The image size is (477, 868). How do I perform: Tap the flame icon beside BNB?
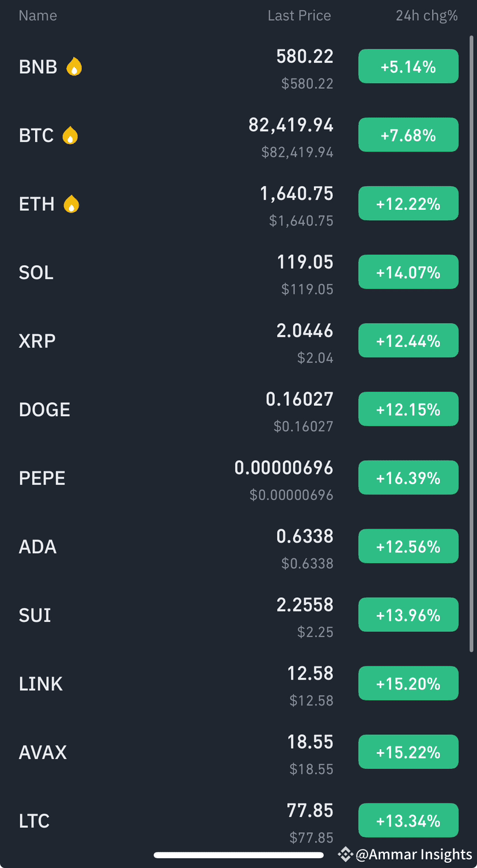74,67
